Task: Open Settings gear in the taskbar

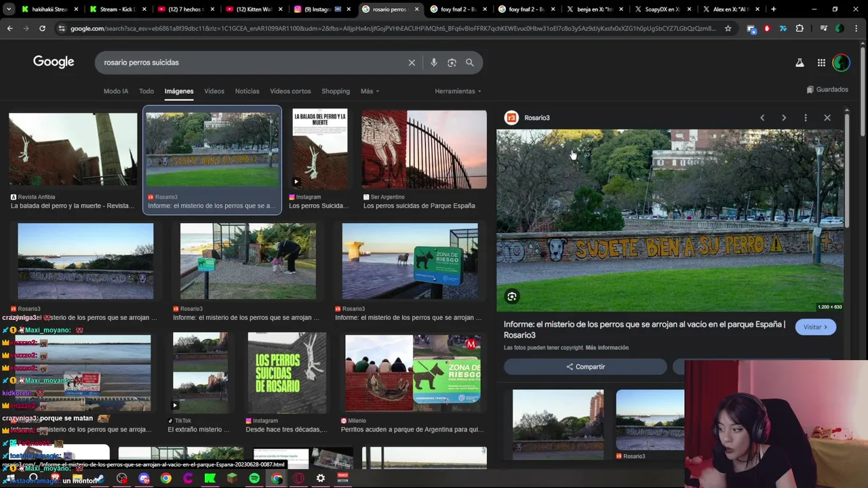Action: tap(321, 478)
